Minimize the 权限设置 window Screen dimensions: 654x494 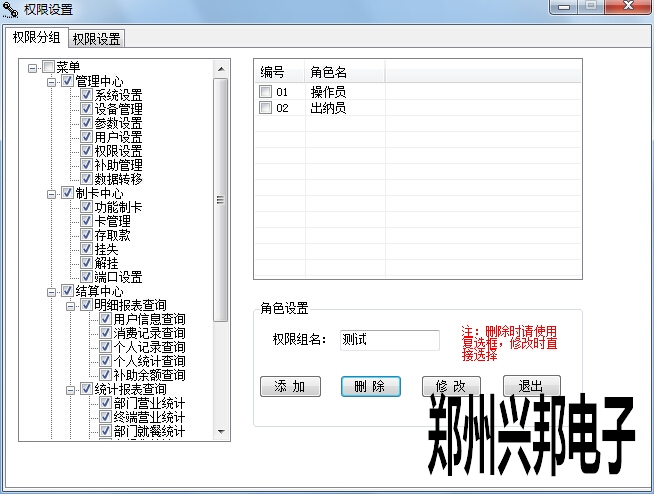[564, 7]
